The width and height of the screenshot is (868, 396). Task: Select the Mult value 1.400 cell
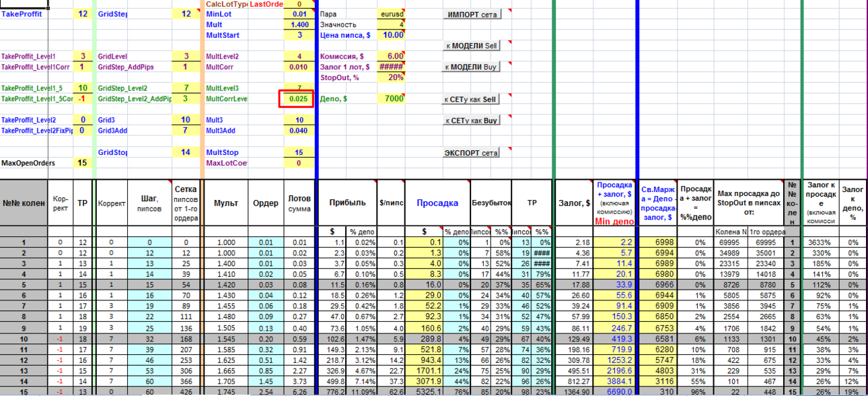pos(298,24)
